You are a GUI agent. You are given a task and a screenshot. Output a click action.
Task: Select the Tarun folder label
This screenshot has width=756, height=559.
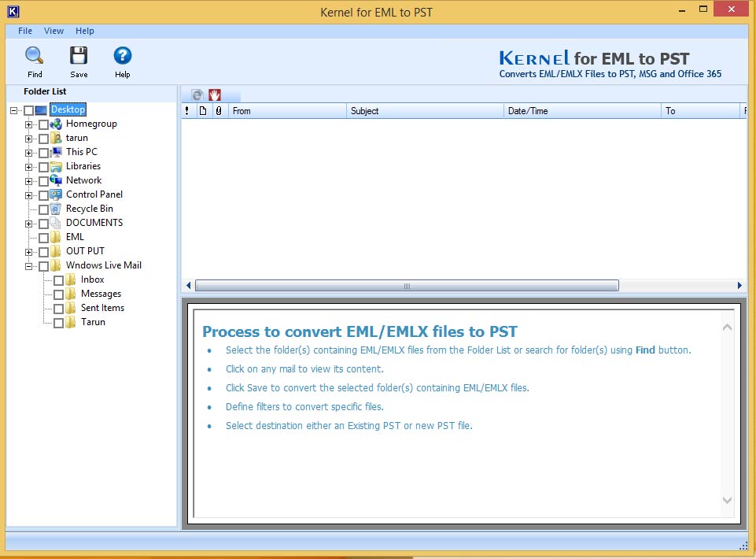(x=93, y=322)
